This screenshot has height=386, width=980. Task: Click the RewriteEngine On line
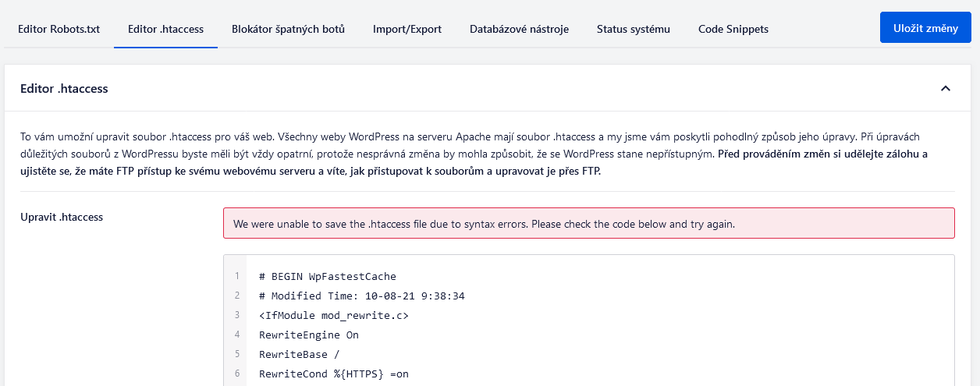point(309,335)
